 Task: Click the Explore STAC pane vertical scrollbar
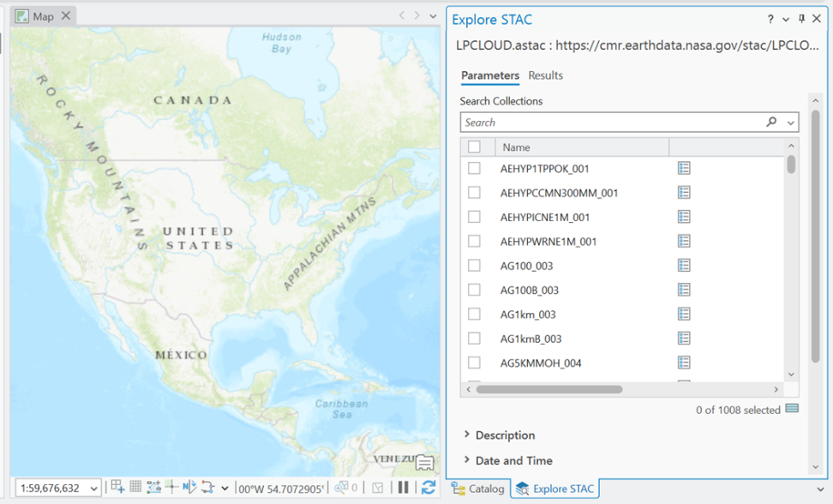[x=816, y=236]
